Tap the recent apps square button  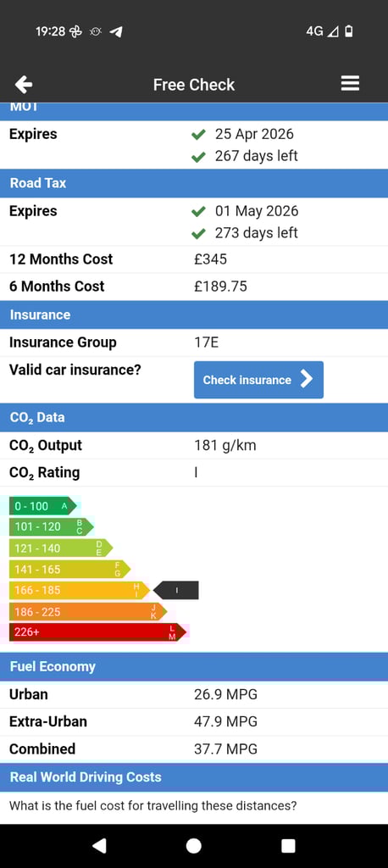point(288,845)
